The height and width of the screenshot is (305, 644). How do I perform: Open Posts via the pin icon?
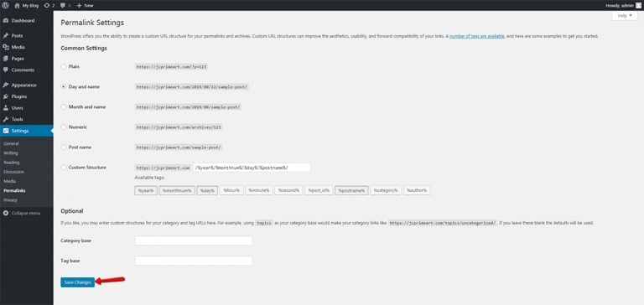tap(6, 36)
